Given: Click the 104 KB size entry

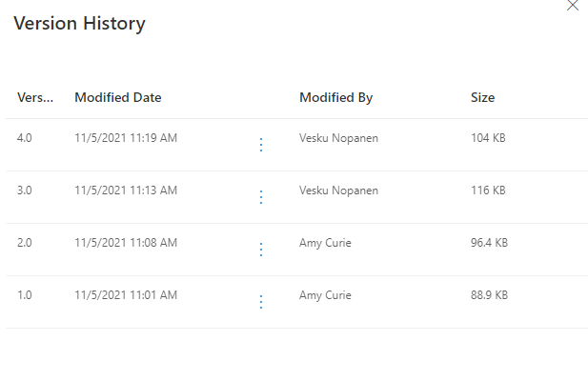Looking at the screenshot, I should 488,138.
